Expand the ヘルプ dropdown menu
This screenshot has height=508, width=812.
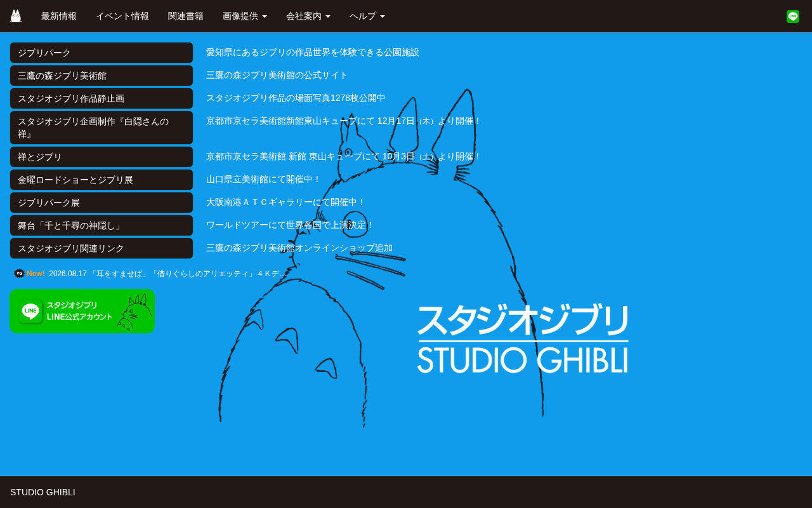[x=367, y=17]
